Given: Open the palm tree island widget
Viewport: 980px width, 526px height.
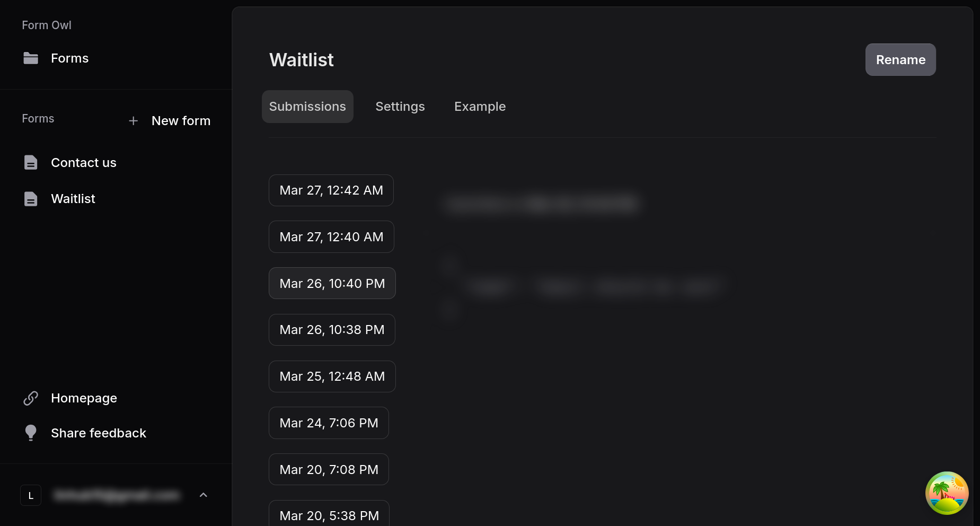Looking at the screenshot, I should click(x=947, y=493).
